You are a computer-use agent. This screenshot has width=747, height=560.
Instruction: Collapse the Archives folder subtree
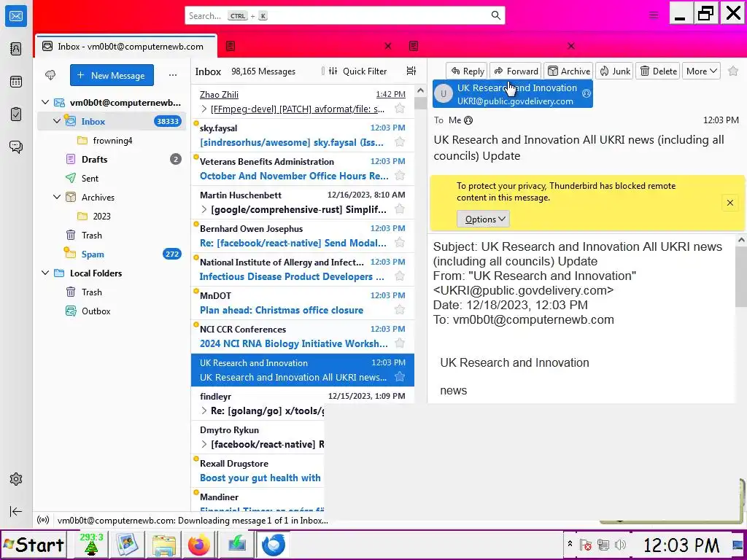pos(57,197)
